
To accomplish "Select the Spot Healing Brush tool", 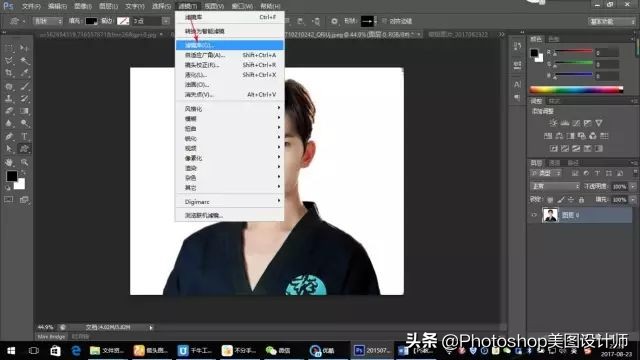I will [x=9, y=86].
